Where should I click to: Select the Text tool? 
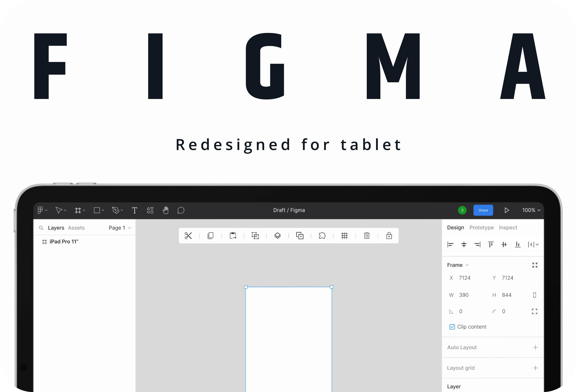click(134, 211)
